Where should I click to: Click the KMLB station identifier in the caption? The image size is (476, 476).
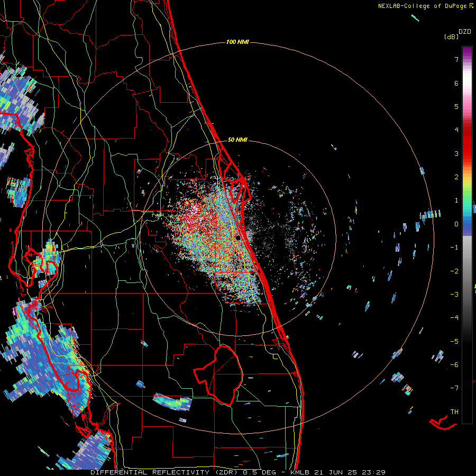[x=300, y=472]
